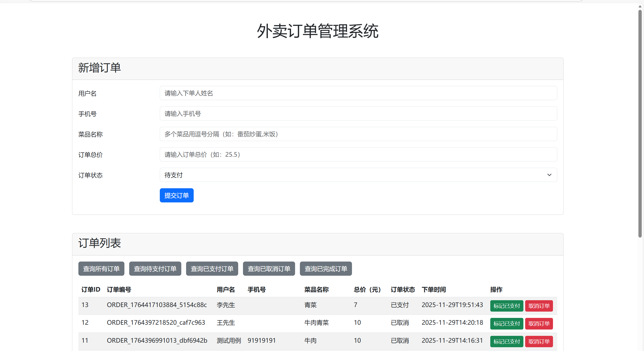Click the page vertical scrollbar thumb
The width and height of the screenshot is (644, 351).
click(x=640, y=124)
